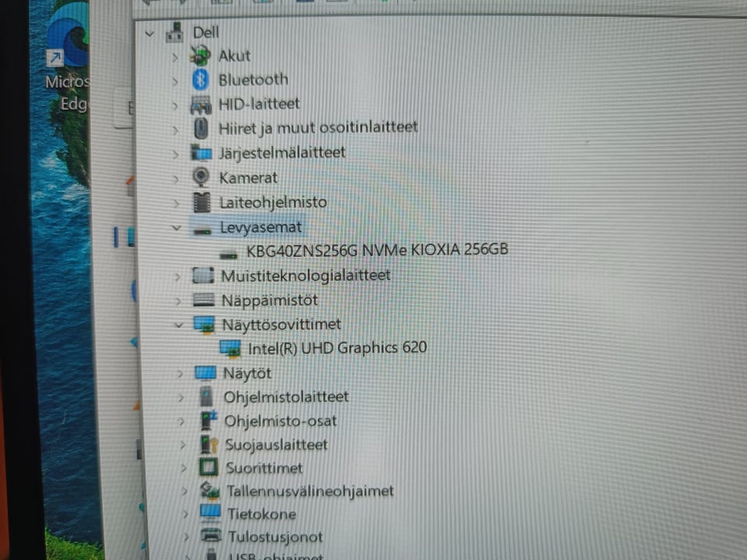Select the Bluetooth label
This screenshot has width=747, height=560.
[254, 80]
